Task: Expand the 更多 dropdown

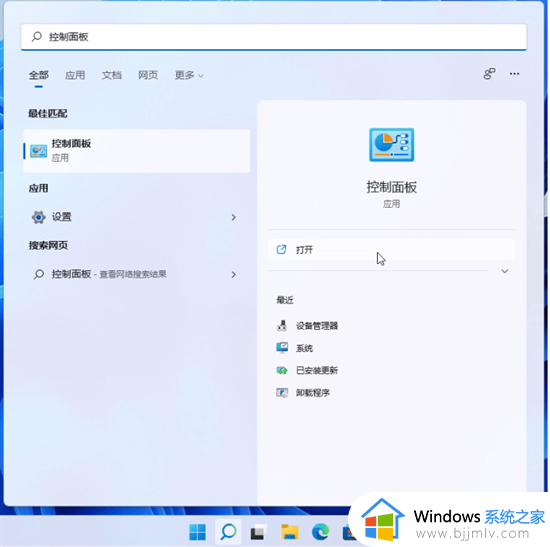Action: pyautogui.click(x=189, y=75)
